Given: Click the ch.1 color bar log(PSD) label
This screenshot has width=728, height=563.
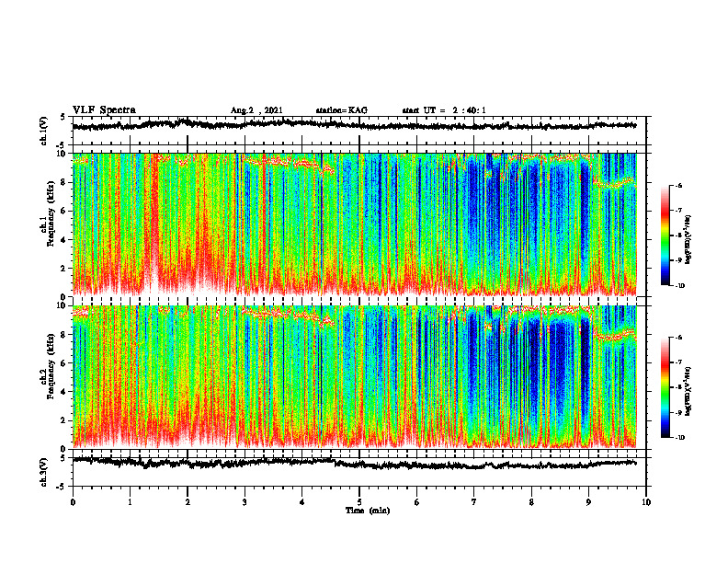Looking at the screenshot, I should click(688, 239).
